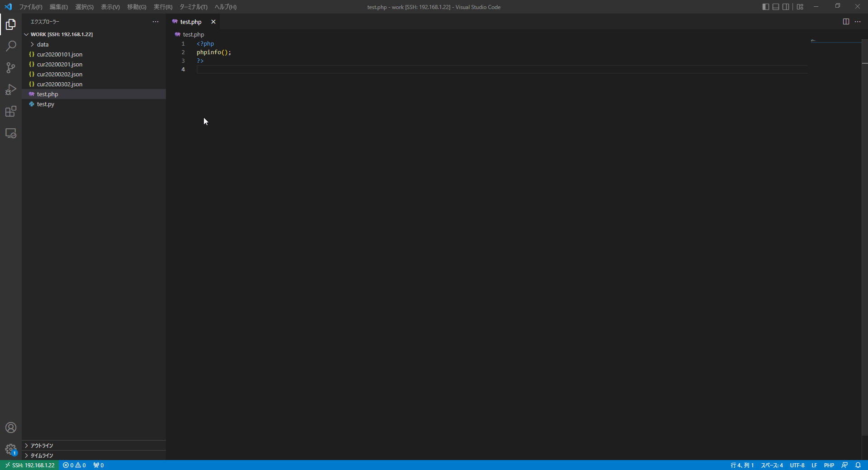Click the customize layout icon
The height and width of the screenshot is (470, 868).
pyautogui.click(x=800, y=7)
